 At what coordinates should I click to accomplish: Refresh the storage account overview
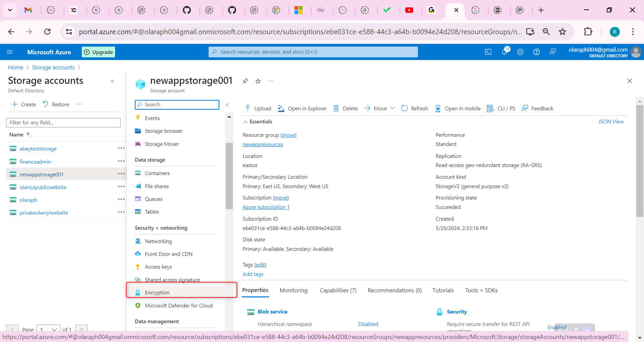[415, 108]
